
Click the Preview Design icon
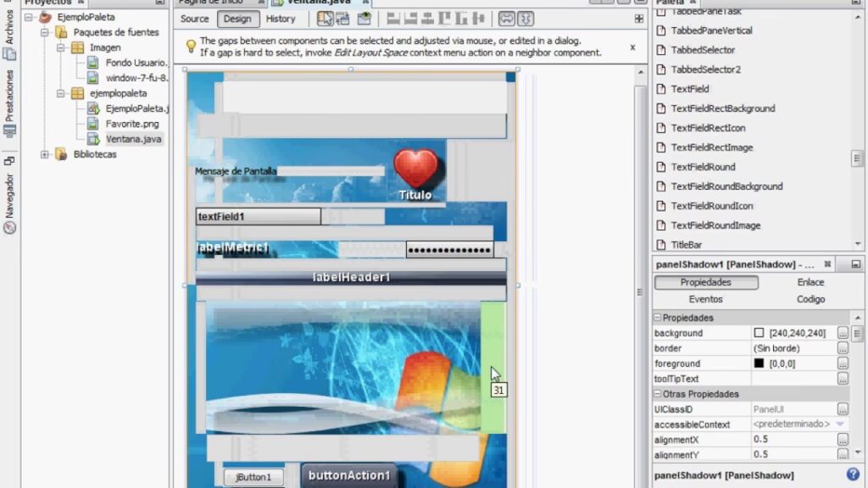(x=365, y=19)
